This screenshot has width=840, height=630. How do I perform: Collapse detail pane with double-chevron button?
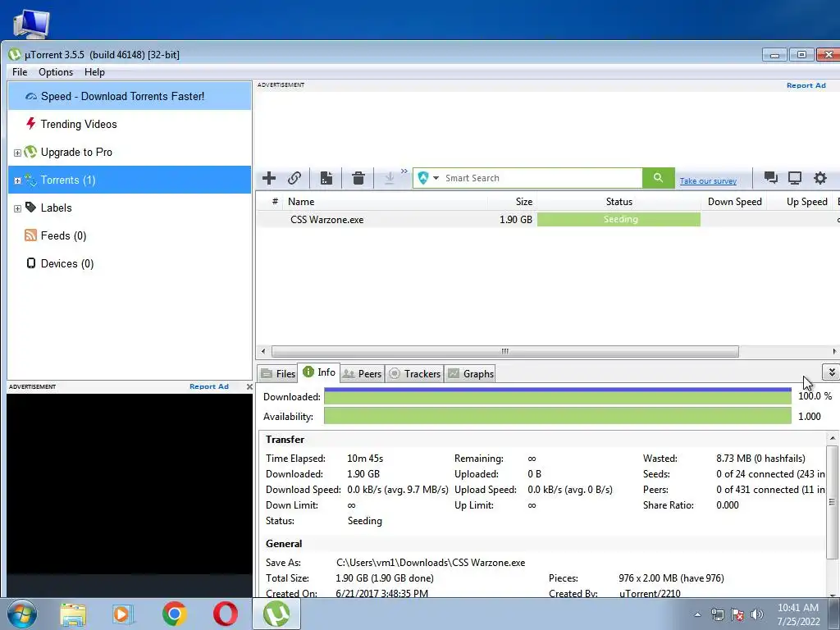tap(831, 372)
